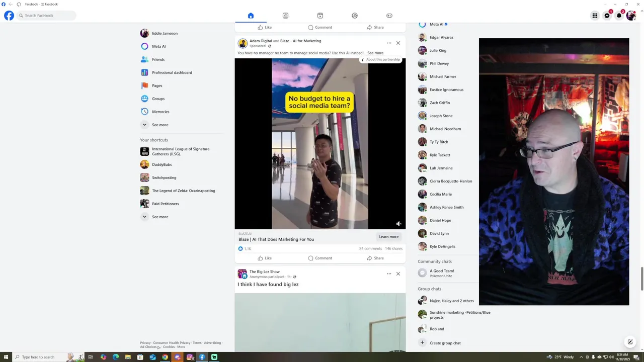Image resolution: width=644 pixels, height=362 pixels.
Task: Share the Blaze AI sponsored post
Action: [375, 258]
